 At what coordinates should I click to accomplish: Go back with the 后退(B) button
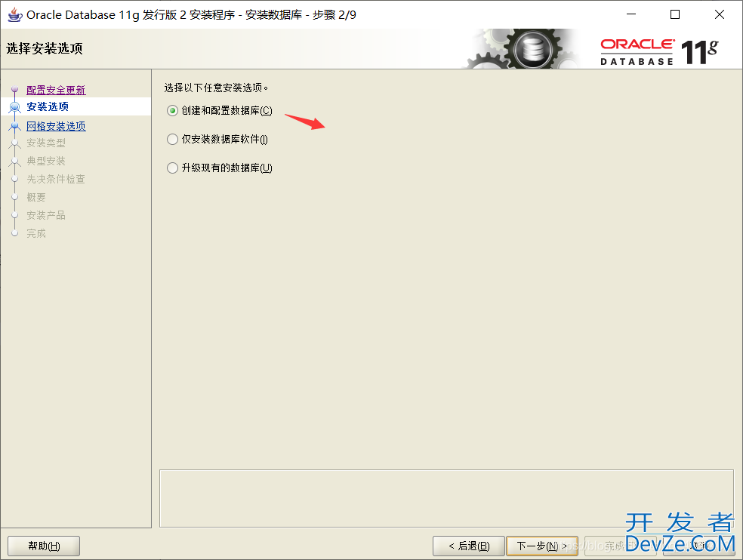click(469, 546)
